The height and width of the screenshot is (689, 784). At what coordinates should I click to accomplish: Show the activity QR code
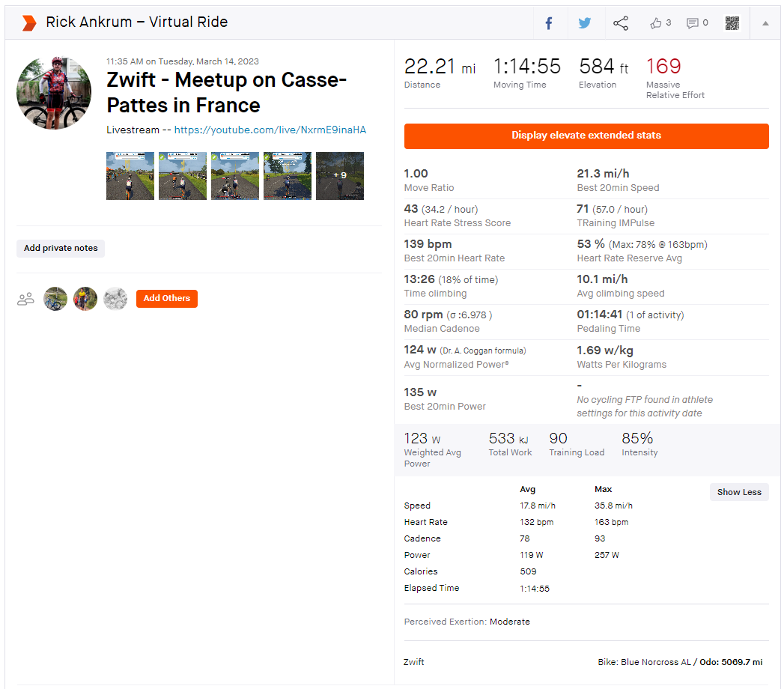pyautogui.click(x=732, y=23)
